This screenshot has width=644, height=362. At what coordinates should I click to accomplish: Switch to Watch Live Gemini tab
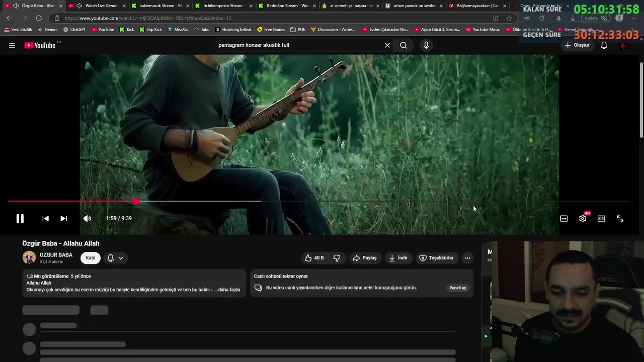click(98, 6)
